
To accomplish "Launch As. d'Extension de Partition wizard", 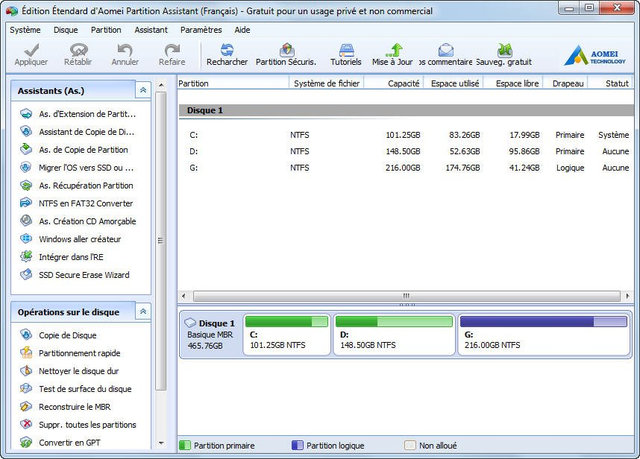I will point(78,114).
